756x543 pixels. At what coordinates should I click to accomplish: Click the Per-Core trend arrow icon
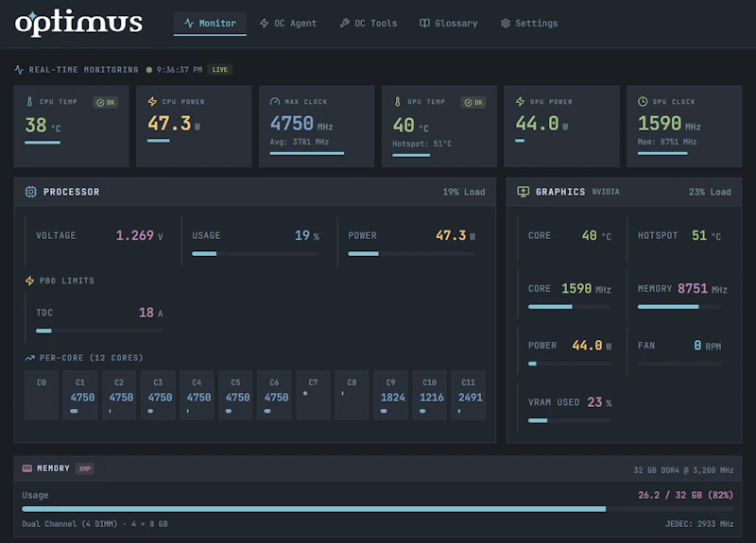(x=30, y=358)
